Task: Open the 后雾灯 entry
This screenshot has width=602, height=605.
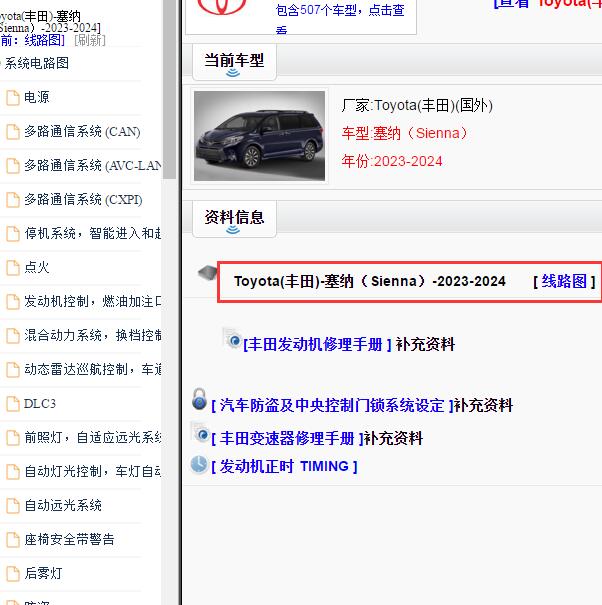Action: click(x=43, y=573)
